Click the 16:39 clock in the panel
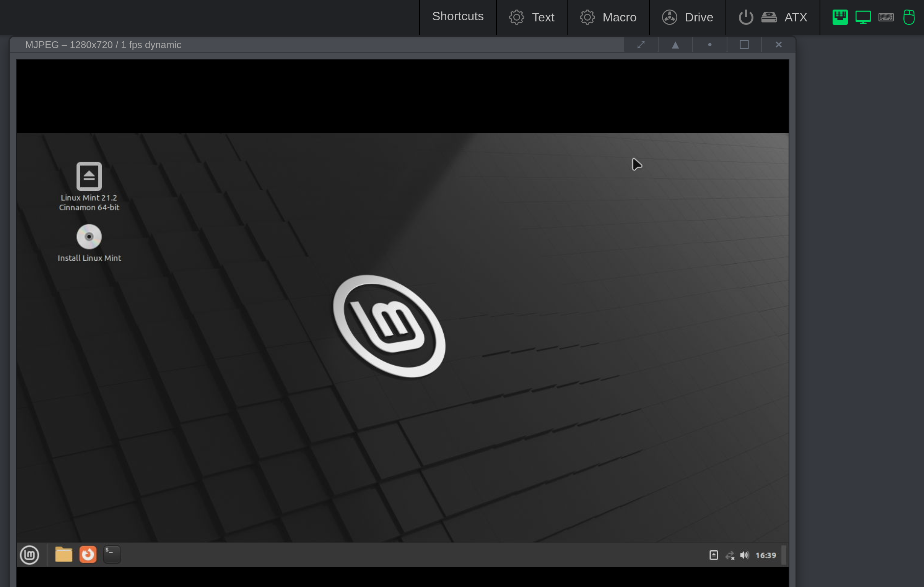924x587 pixels. point(766,555)
